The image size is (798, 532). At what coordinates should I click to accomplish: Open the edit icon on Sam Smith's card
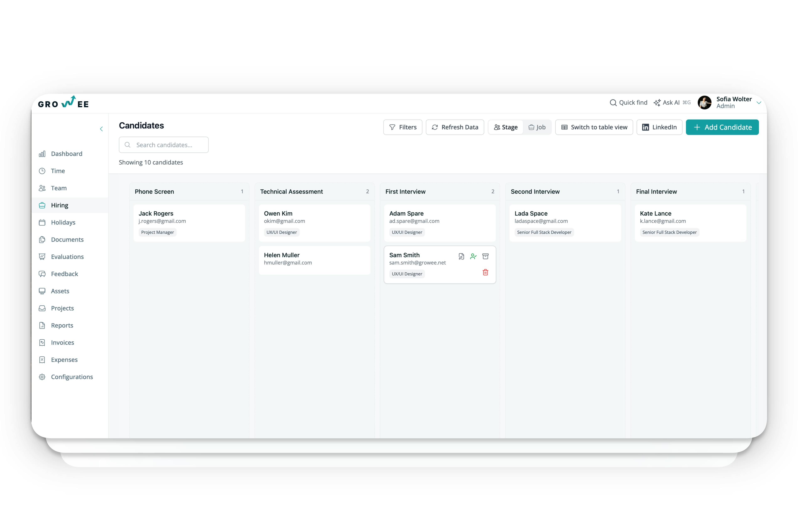(461, 256)
